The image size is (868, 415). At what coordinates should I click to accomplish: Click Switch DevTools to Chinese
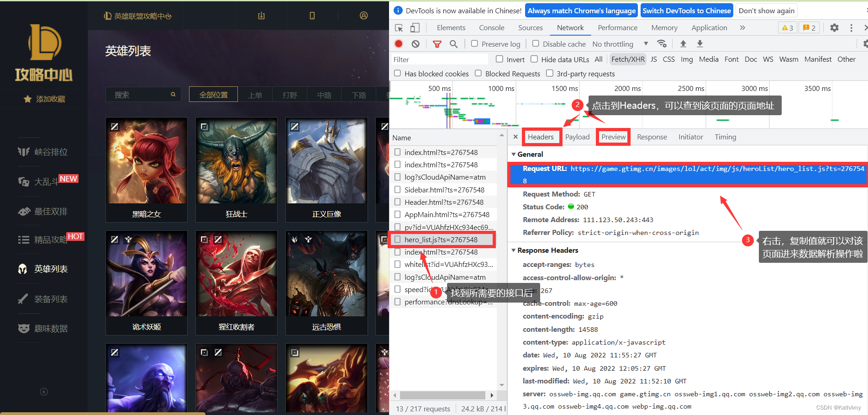pos(687,11)
